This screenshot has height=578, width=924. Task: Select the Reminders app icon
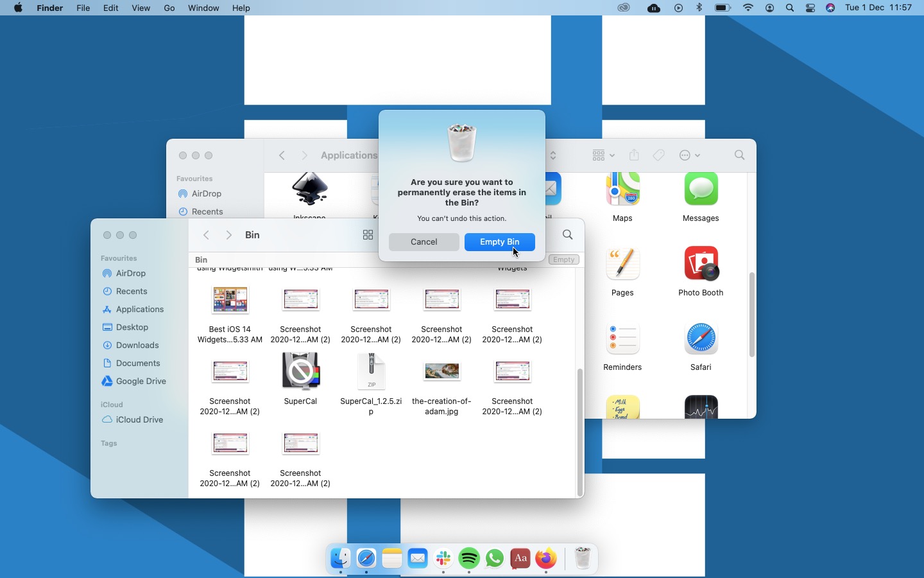click(622, 338)
